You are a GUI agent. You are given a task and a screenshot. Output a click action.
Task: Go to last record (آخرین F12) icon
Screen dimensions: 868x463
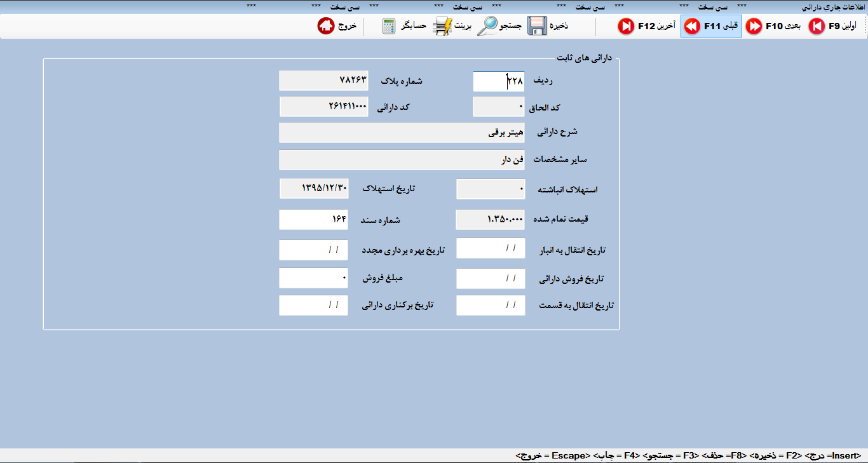coord(627,26)
